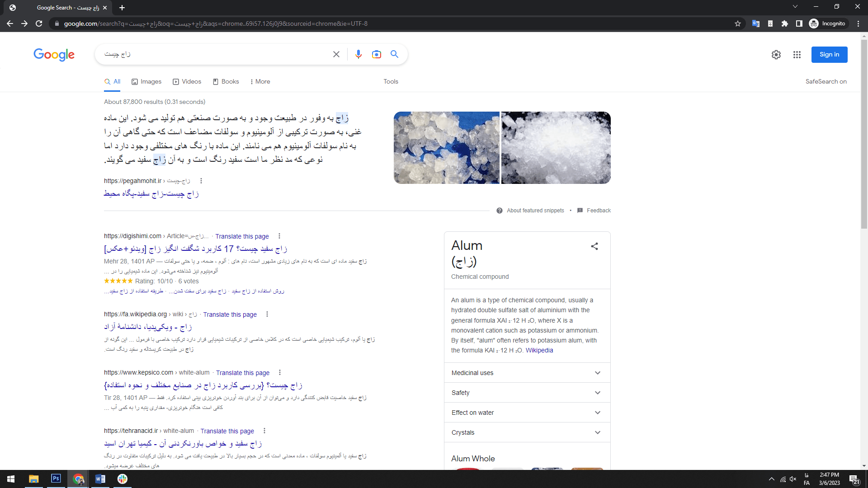
Task: Open the Extensions puzzle icon
Action: (x=785, y=23)
